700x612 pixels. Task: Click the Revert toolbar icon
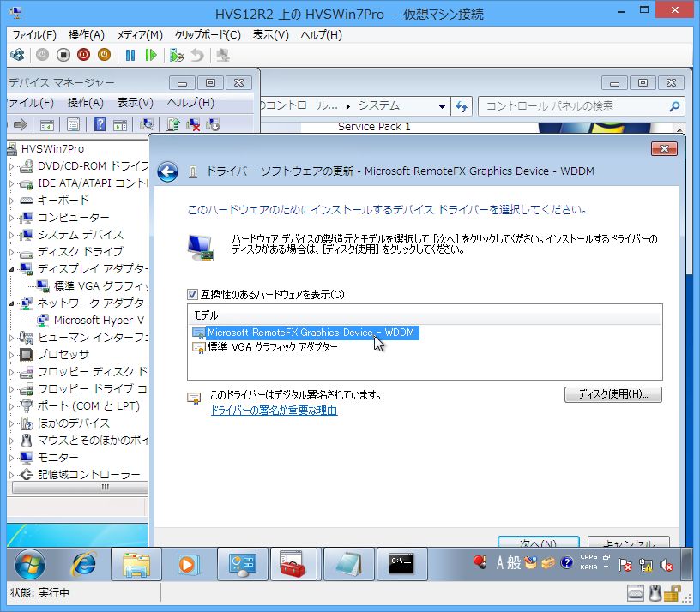197,56
